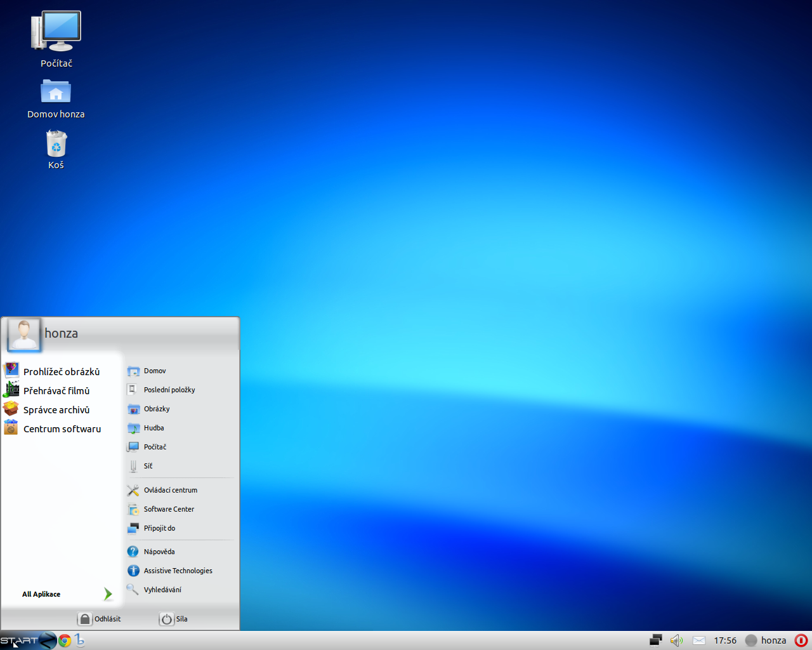Click the red power icon in tray

[x=801, y=640]
